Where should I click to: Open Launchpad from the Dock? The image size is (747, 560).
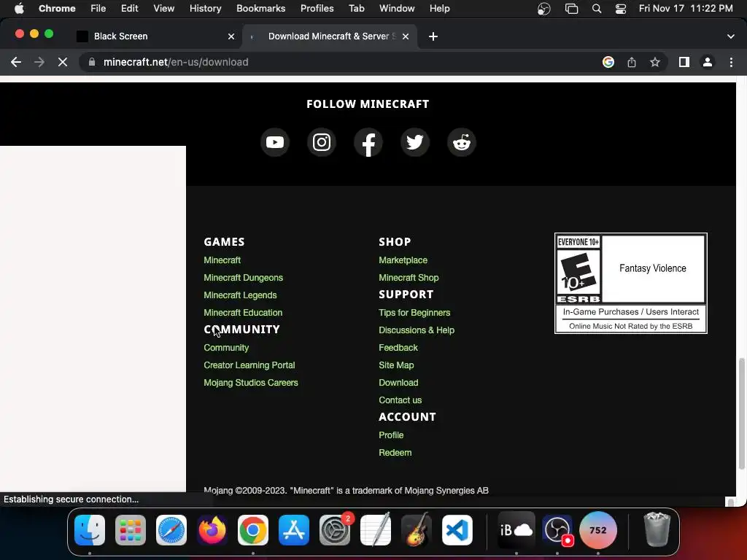click(131, 530)
